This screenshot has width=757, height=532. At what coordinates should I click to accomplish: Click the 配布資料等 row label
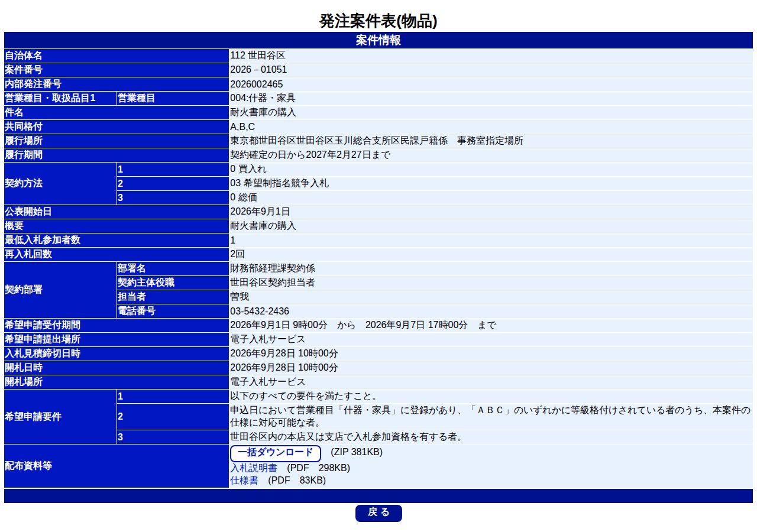(28, 466)
